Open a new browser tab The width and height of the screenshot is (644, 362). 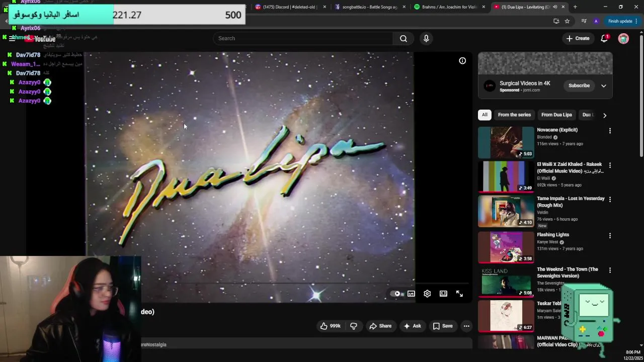point(575,7)
